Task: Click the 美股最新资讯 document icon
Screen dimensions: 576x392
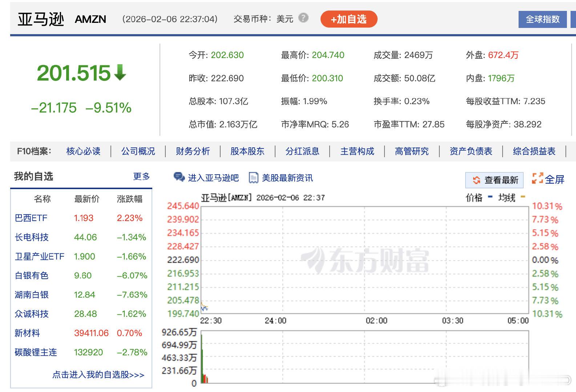Action: 253,177
